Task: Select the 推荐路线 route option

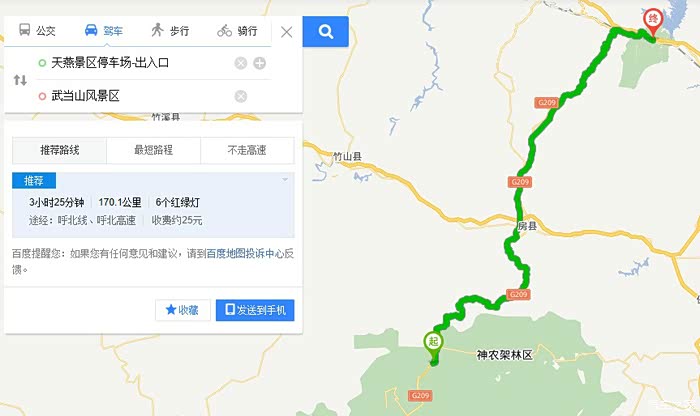Action: click(59, 150)
